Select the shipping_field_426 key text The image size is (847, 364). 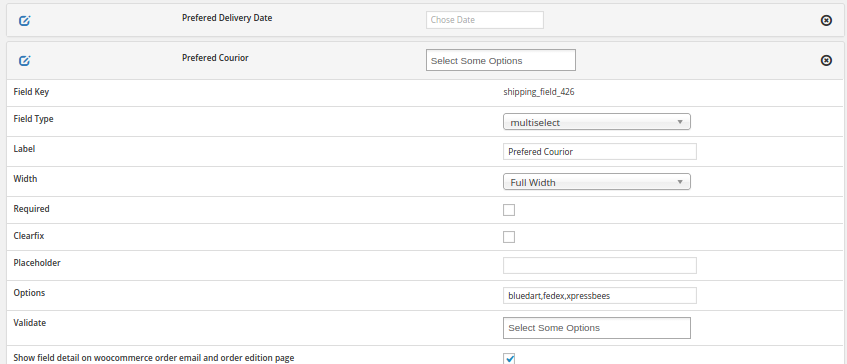(539, 92)
